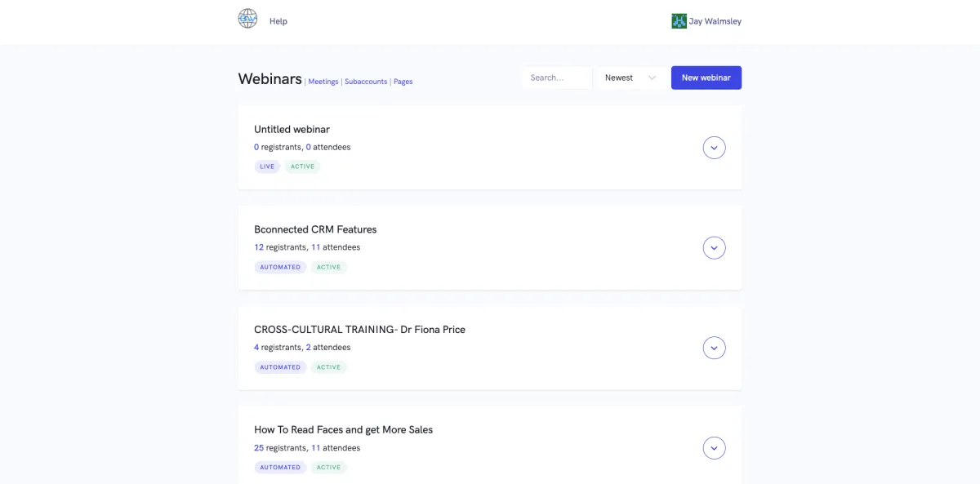
Task: Open CROSS-CULTURAL TRAINING- Dr Fiona Price
Action: click(x=359, y=330)
